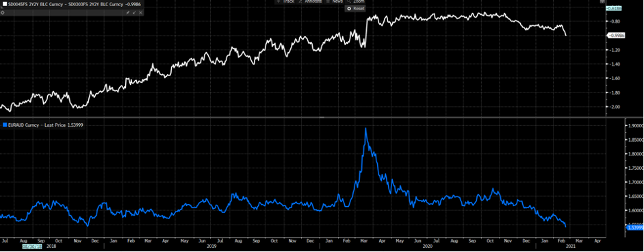
Task: Click the Reset button
Action: click(x=356, y=9)
